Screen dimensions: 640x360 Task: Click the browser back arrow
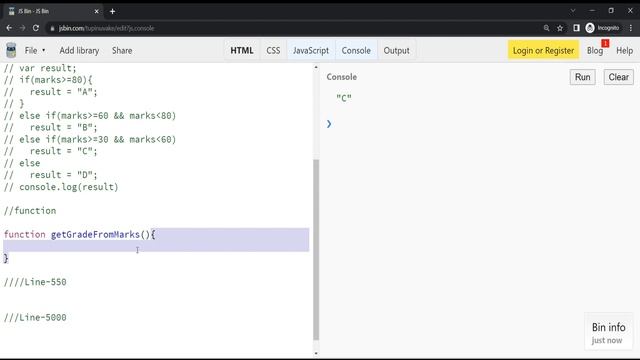pos(9,28)
